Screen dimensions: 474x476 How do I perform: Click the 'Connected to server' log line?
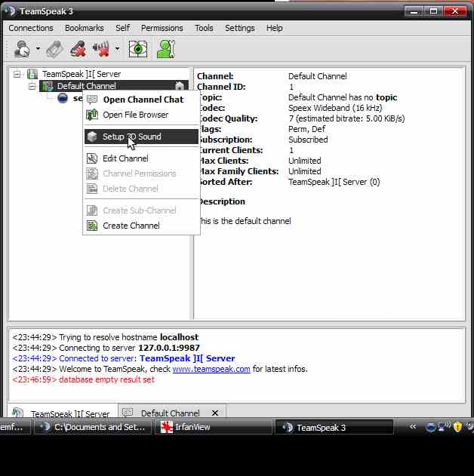pos(123,358)
